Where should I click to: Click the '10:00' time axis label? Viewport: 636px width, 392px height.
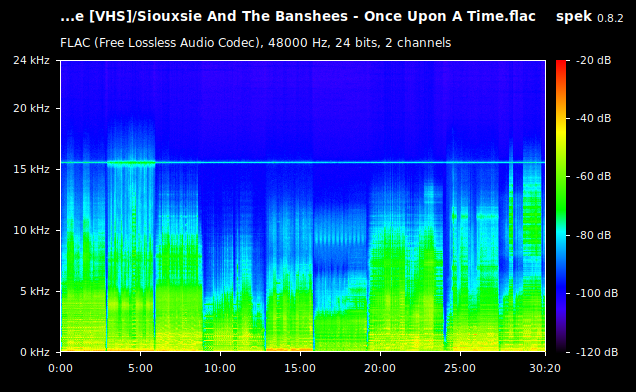tap(220, 368)
